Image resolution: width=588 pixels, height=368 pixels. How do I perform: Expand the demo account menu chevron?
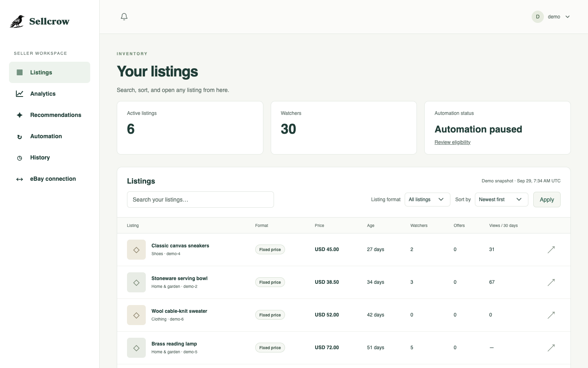tap(568, 17)
